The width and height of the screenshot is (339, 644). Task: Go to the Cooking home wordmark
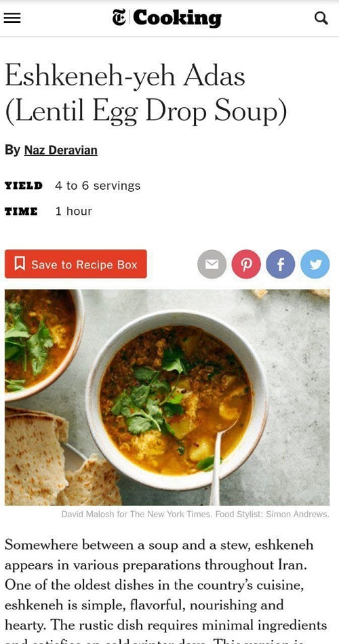pos(177,18)
